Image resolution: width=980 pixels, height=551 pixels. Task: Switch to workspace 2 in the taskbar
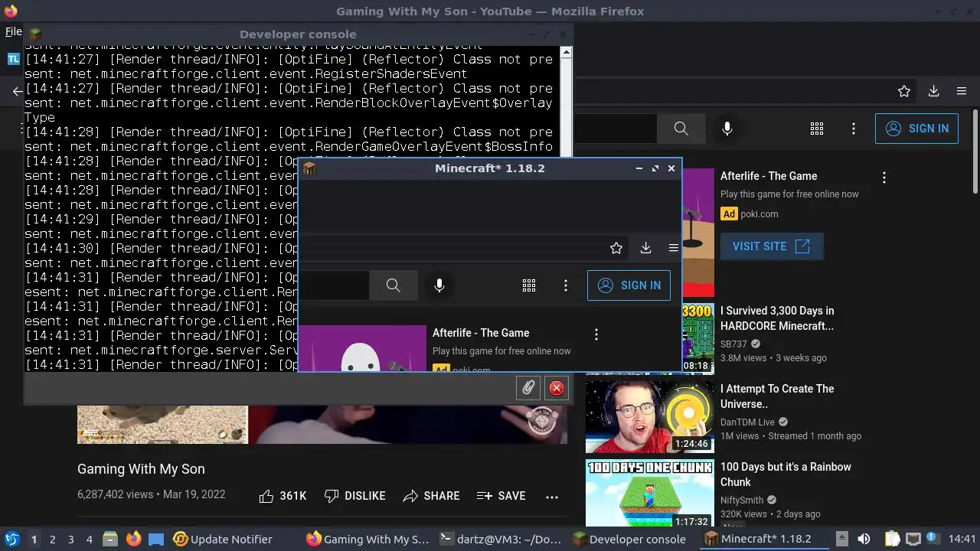coord(53,540)
